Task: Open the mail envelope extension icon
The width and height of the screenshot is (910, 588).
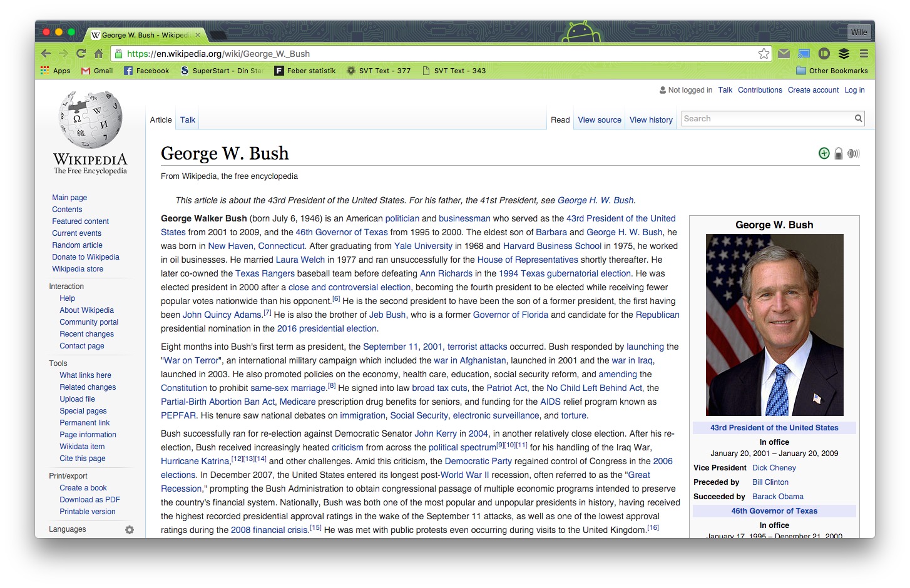Action: pos(784,54)
